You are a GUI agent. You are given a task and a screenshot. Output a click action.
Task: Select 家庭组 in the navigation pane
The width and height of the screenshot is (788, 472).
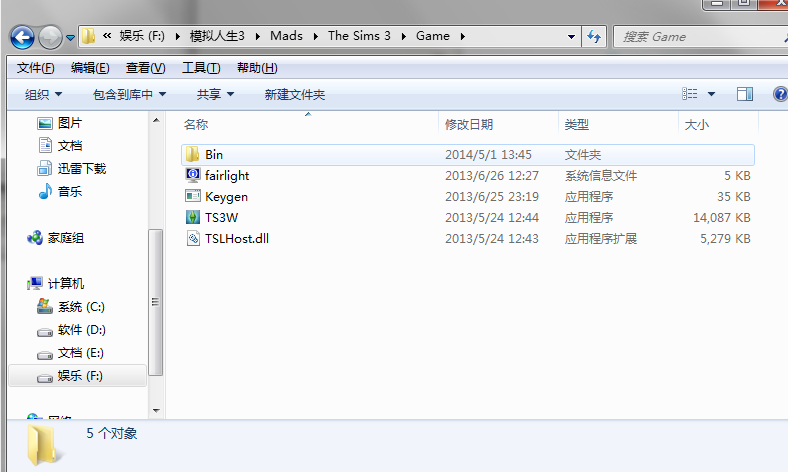pyautogui.click(x=55, y=238)
